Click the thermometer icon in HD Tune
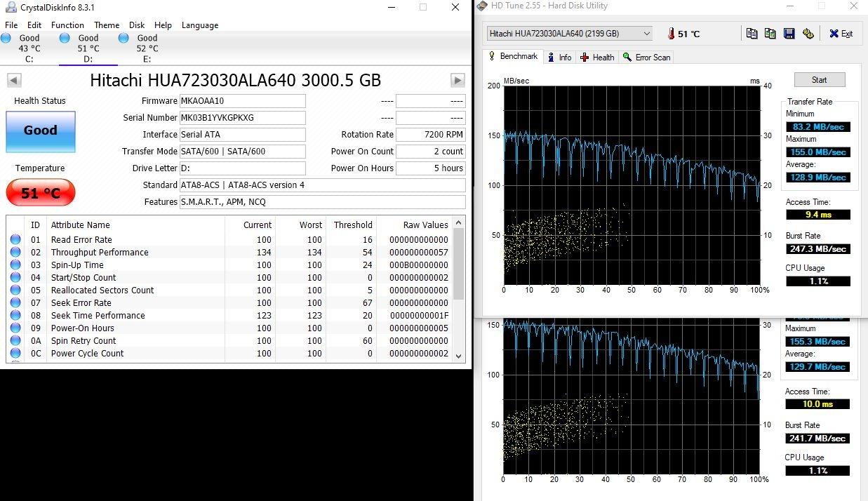Screen dimensions: 868x501 (x=671, y=34)
